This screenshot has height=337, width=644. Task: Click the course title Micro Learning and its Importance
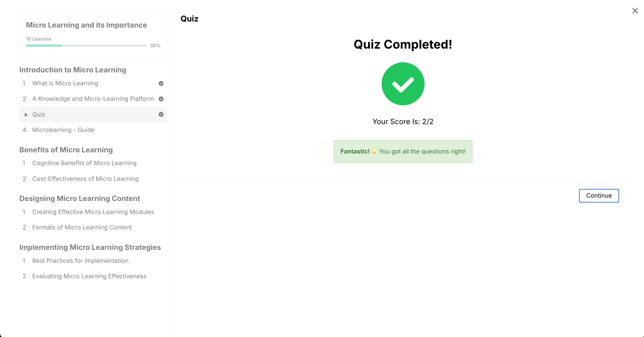86,25
